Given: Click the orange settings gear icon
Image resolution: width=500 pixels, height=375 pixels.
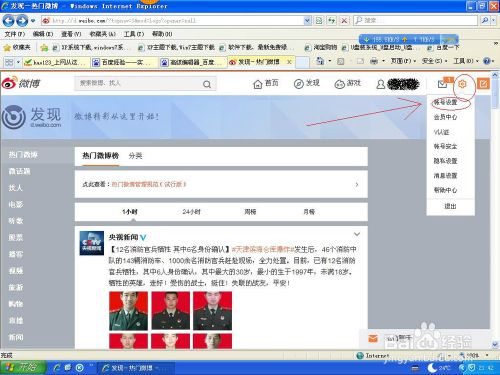Looking at the screenshot, I should [x=462, y=84].
